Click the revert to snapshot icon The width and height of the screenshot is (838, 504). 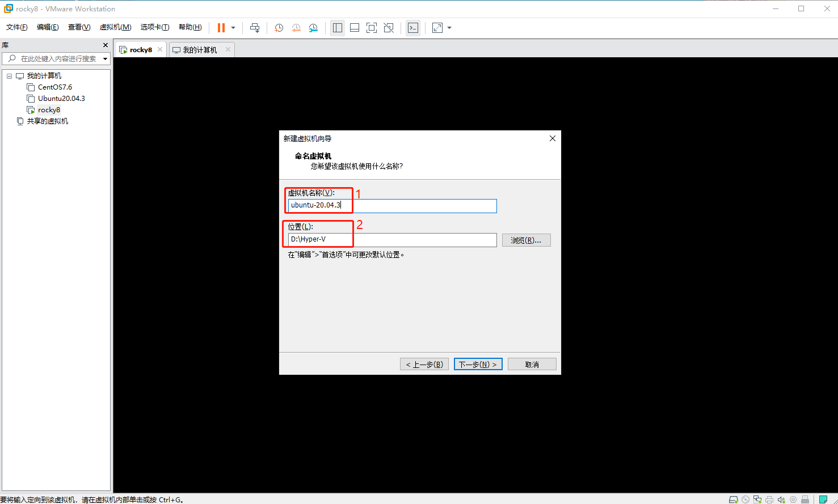296,28
